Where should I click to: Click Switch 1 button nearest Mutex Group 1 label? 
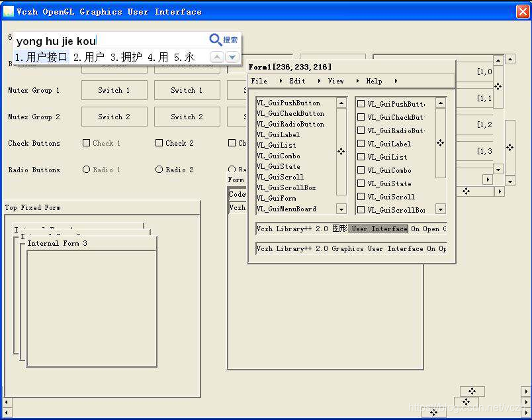[114, 90]
